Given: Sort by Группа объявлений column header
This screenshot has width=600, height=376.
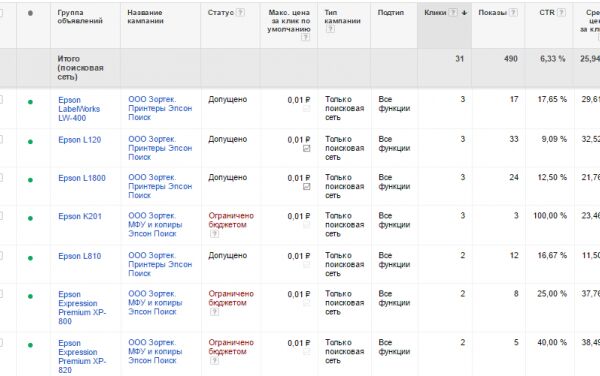Looking at the screenshot, I should (x=80, y=17).
